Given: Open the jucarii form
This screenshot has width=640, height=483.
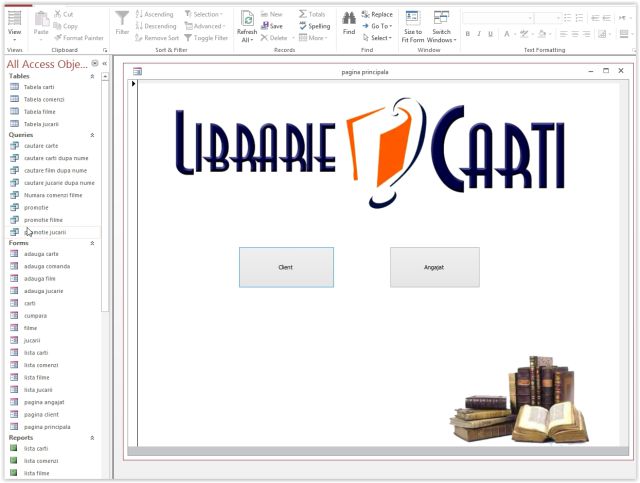Looking at the screenshot, I should [32, 341].
